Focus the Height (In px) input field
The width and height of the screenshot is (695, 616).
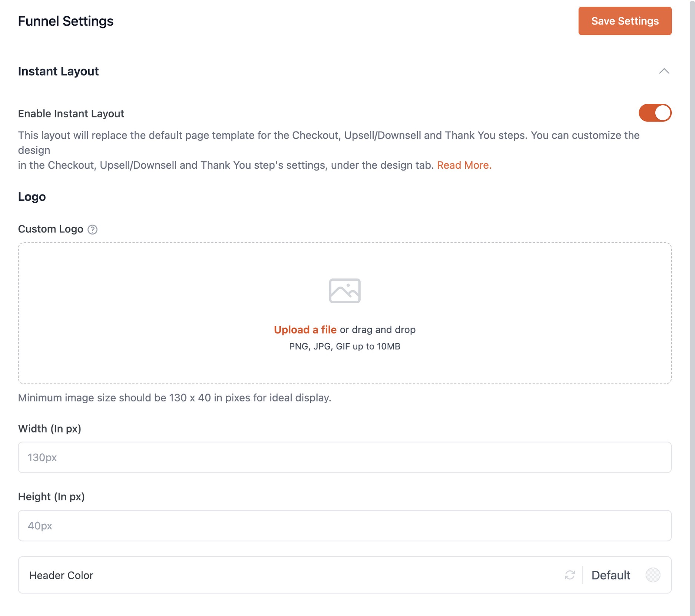pyautogui.click(x=345, y=526)
